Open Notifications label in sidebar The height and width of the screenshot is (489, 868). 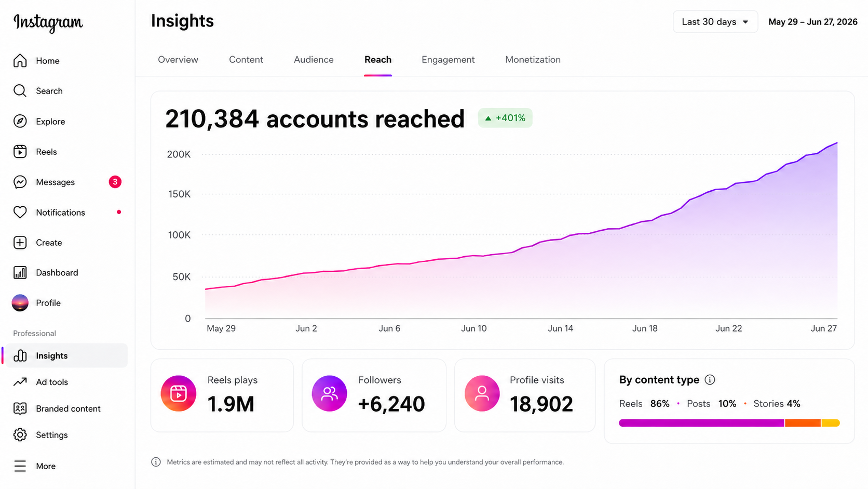click(60, 213)
